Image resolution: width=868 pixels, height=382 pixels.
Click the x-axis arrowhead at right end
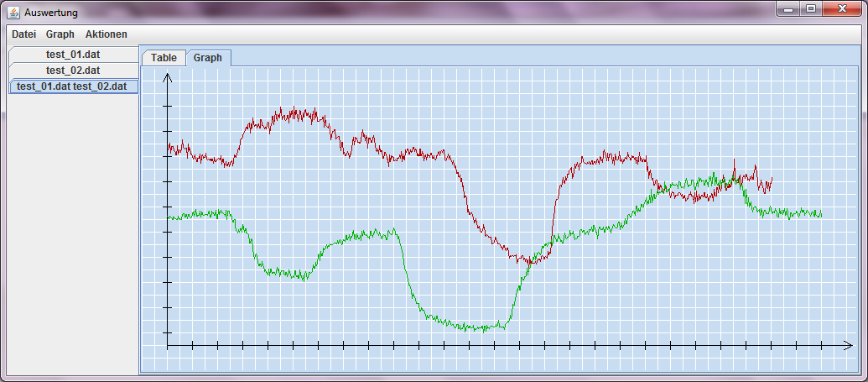point(849,345)
